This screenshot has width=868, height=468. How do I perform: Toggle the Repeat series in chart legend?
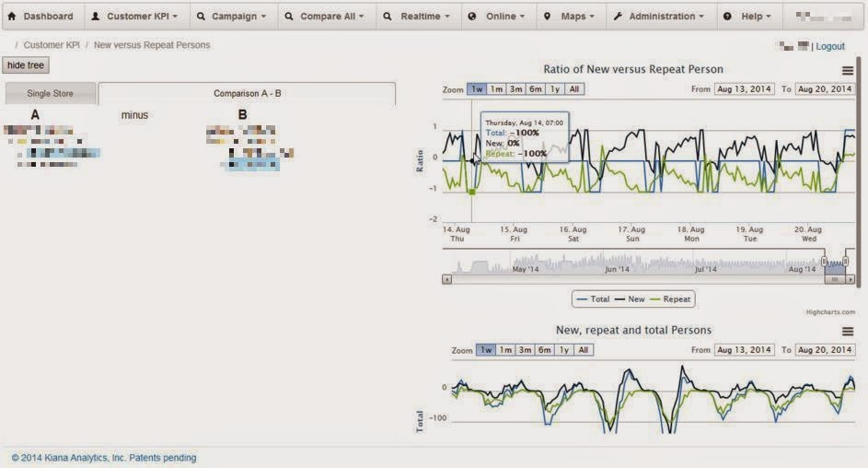670,299
